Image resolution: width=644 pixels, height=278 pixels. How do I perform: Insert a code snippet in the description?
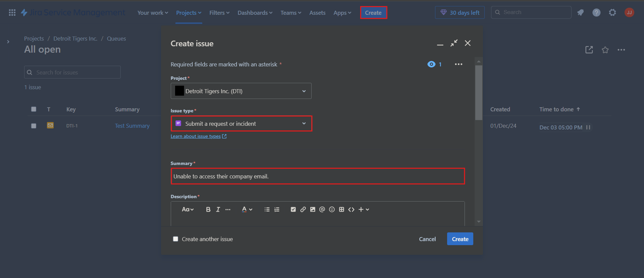point(351,209)
